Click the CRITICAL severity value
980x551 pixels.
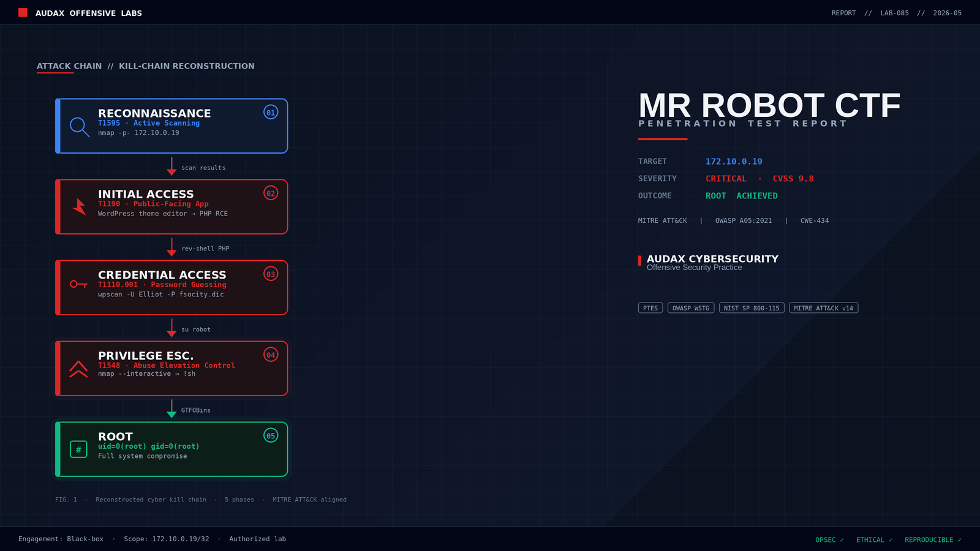726,179
